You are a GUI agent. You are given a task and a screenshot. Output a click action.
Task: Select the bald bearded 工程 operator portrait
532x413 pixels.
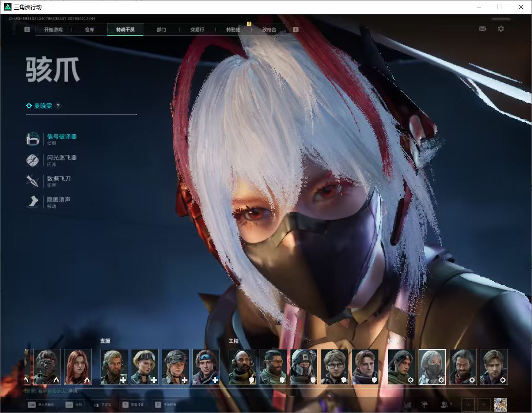coord(242,367)
